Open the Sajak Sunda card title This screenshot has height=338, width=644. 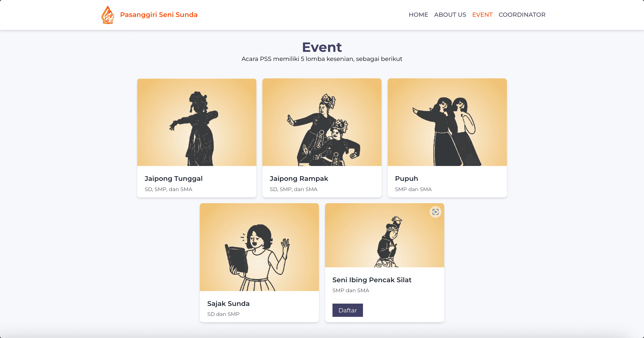tap(228, 304)
